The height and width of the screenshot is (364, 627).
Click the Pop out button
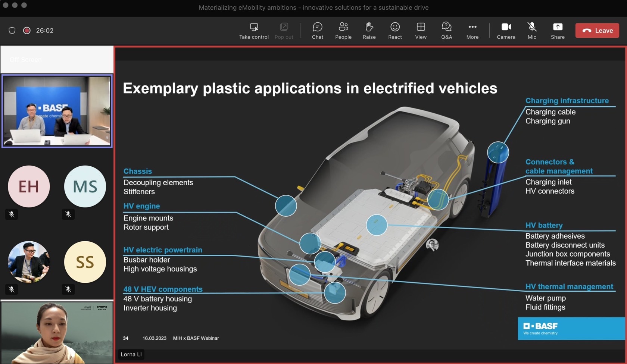[x=284, y=31]
